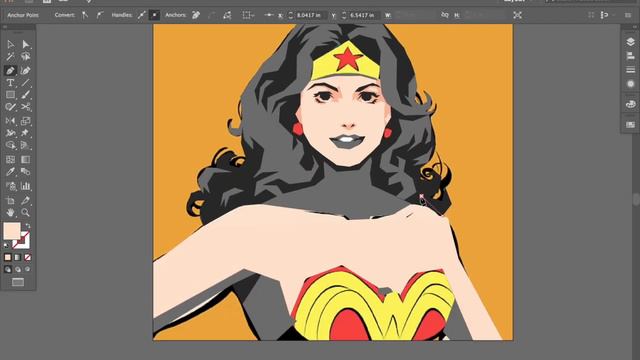
Task: Click the Isolate Selected Object icon
Action: [518, 15]
